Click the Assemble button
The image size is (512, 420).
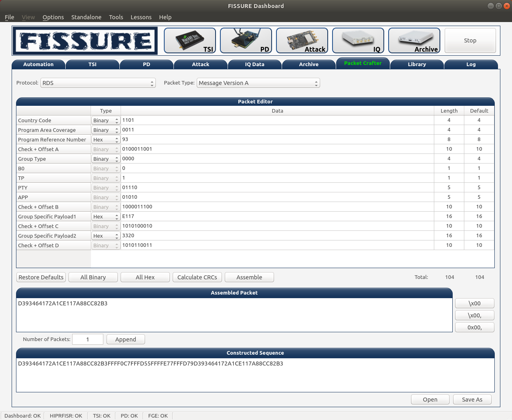click(x=249, y=277)
